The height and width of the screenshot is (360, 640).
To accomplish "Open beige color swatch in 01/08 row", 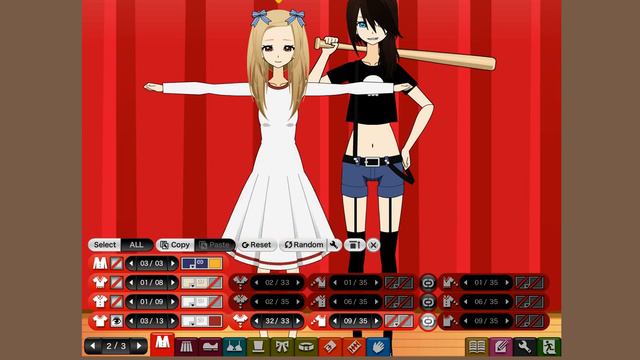I will [x=188, y=282].
